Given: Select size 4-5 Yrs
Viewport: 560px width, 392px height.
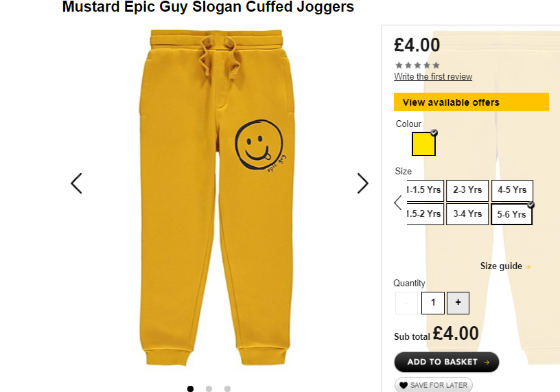Looking at the screenshot, I should click(x=512, y=190).
